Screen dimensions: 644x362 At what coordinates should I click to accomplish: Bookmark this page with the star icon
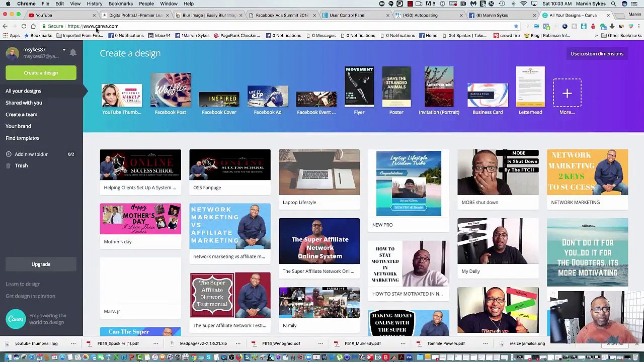[516, 26]
